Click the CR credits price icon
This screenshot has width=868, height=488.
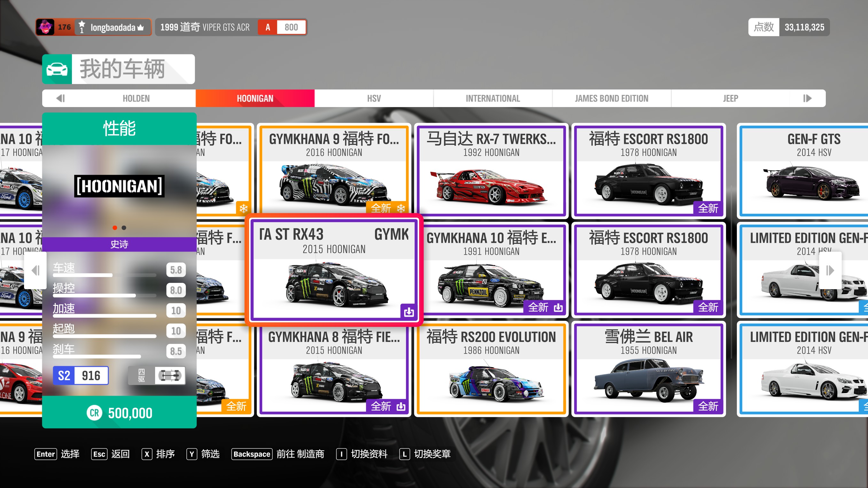[94, 413]
